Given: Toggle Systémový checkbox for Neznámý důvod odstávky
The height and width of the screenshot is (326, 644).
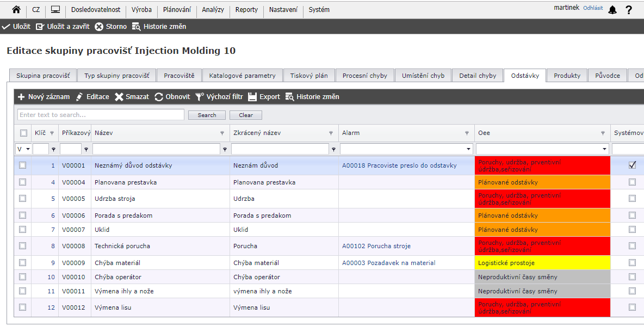Looking at the screenshot, I should [632, 165].
